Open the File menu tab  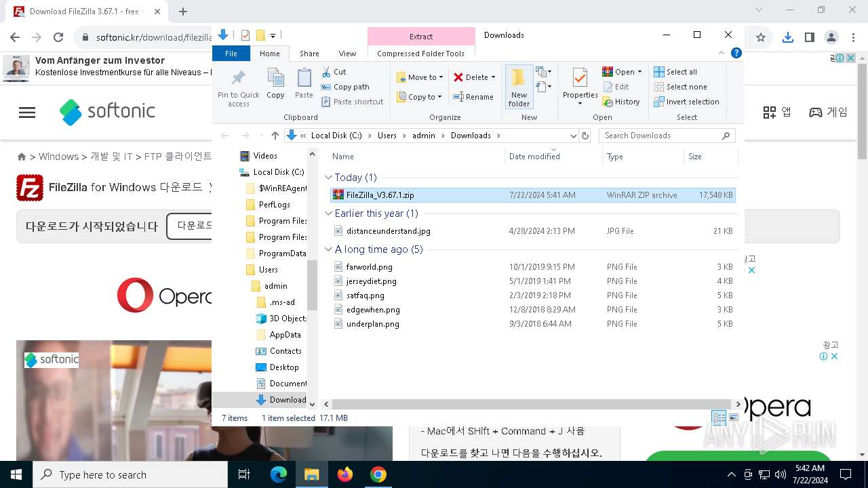pyautogui.click(x=231, y=54)
